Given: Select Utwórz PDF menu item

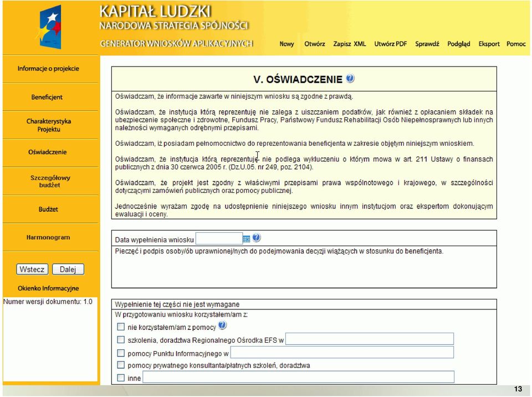Looking at the screenshot, I should coord(391,44).
